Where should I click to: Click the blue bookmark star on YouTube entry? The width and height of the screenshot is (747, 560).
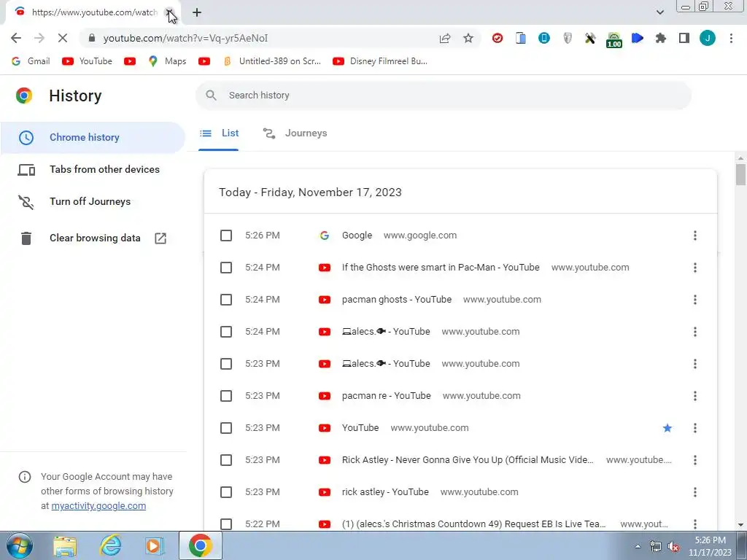pyautogui.click(x=667, y=427)
